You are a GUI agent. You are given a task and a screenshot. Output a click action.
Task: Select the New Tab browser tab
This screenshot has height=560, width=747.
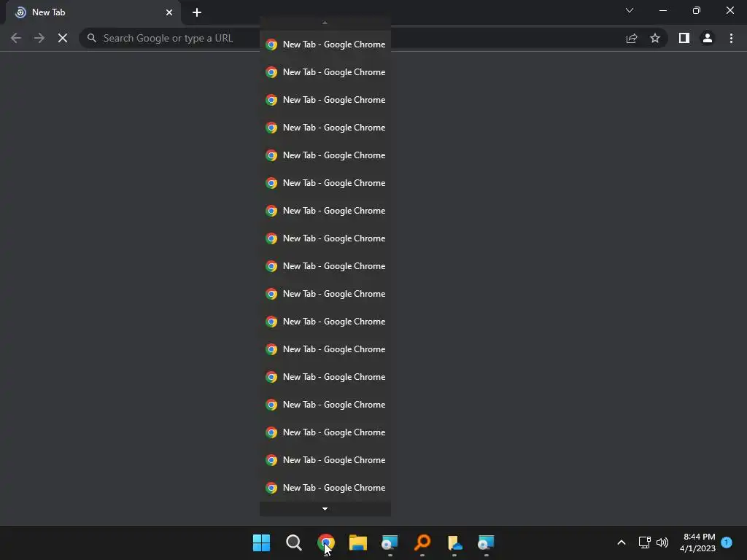point(93,12)
